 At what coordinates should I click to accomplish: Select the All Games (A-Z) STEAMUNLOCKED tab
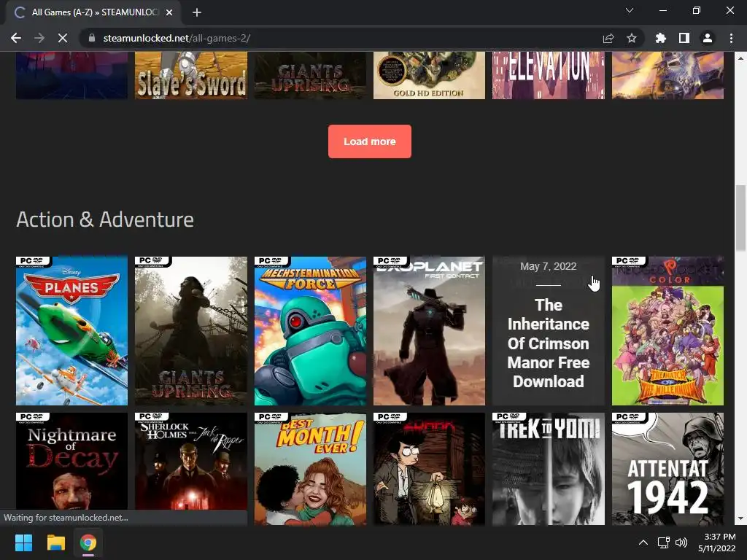(x=93, y=12)
